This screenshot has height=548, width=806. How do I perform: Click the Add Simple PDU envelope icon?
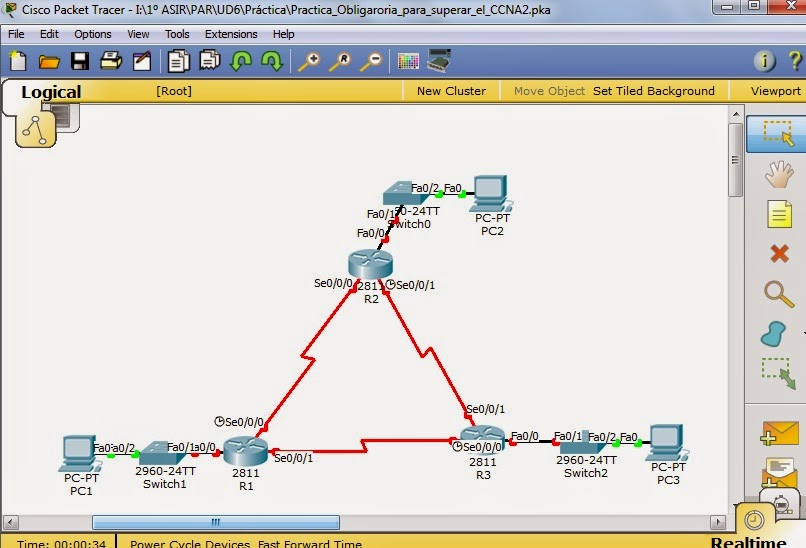tap(779, 433)
